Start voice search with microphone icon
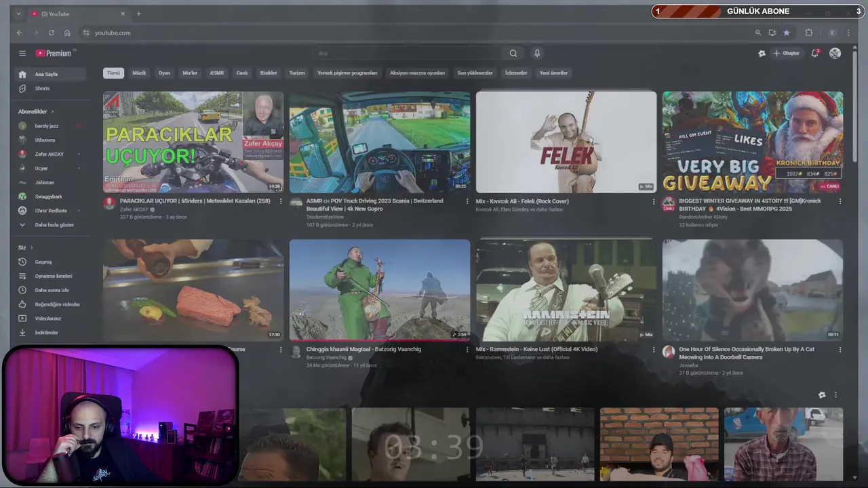Screen dimensions: 868x488 (537, 54)
